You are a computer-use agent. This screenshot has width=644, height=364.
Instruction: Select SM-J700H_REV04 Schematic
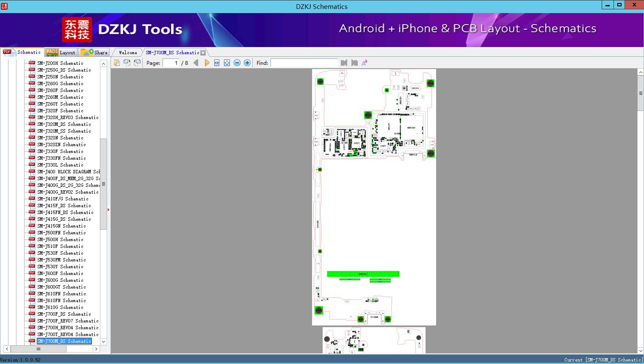[x=68, y=328]
